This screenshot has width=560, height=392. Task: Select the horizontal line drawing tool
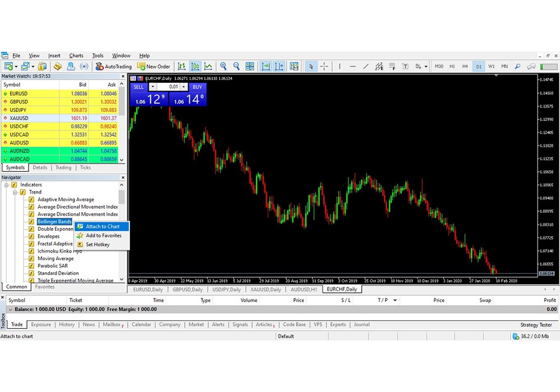click(x=353, y=67)
